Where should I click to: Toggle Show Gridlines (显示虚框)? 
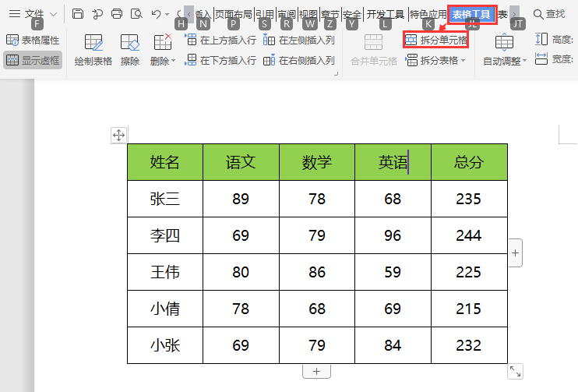click(33, 60)
